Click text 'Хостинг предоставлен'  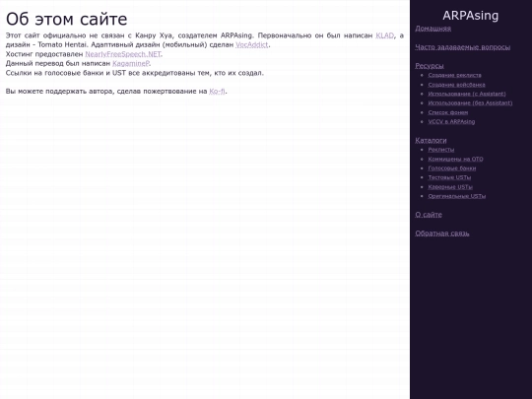coord(44,54)
